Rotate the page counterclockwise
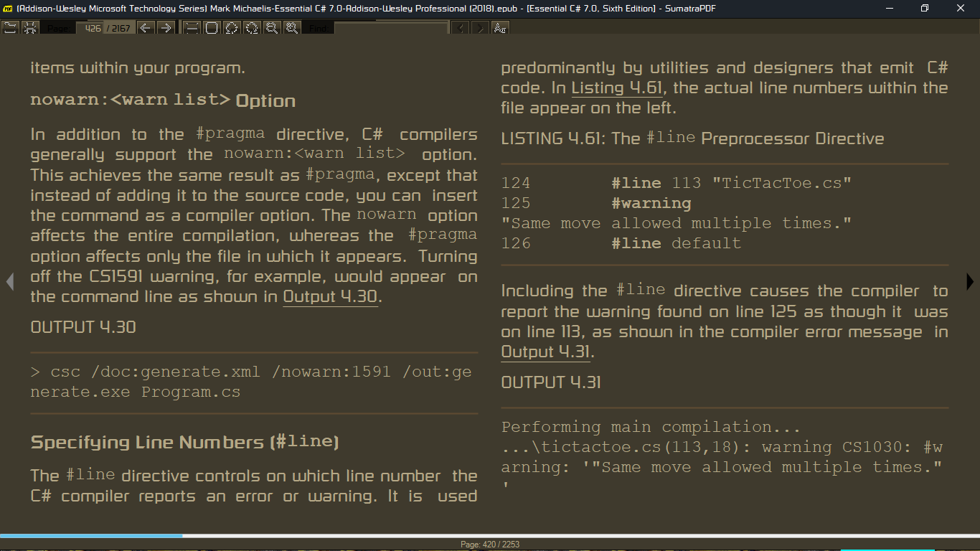This screenshot has width=980, height=551. [230, 27]
